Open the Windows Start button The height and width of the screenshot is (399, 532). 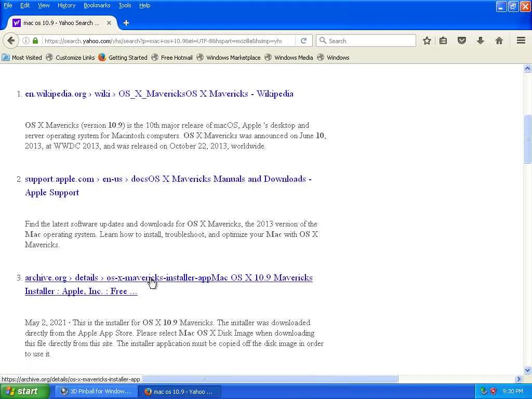[x=24, y=391]
